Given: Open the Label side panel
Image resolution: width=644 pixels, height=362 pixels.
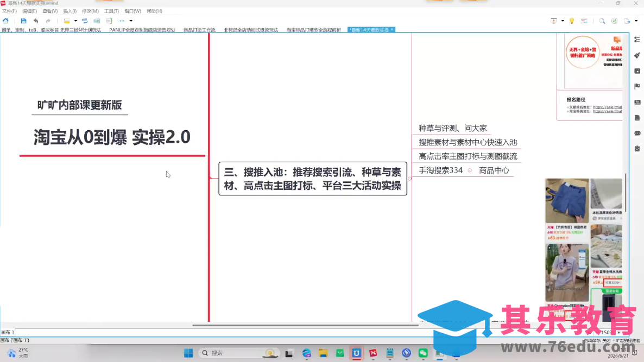Looking at the screenshot, I should (x=637, y=102).
